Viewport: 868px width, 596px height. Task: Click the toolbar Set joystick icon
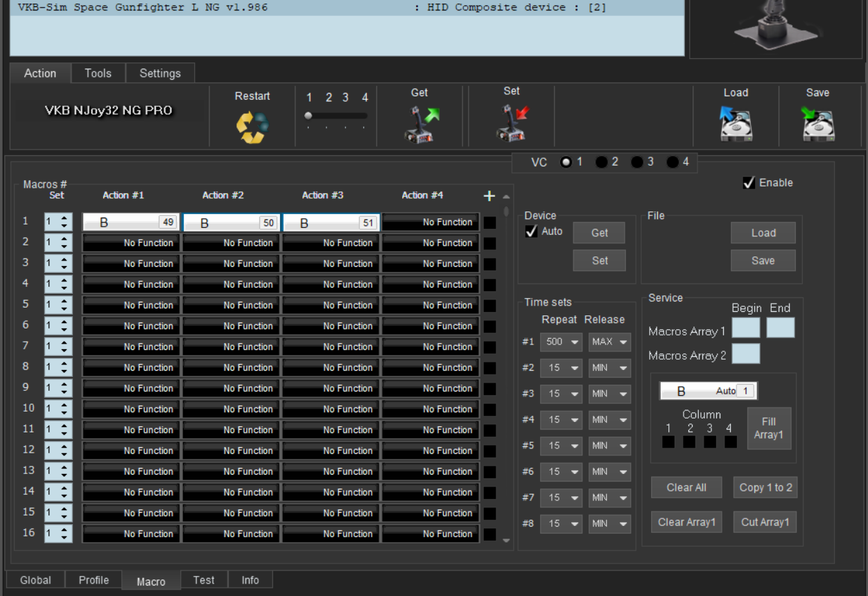(512, 123)
